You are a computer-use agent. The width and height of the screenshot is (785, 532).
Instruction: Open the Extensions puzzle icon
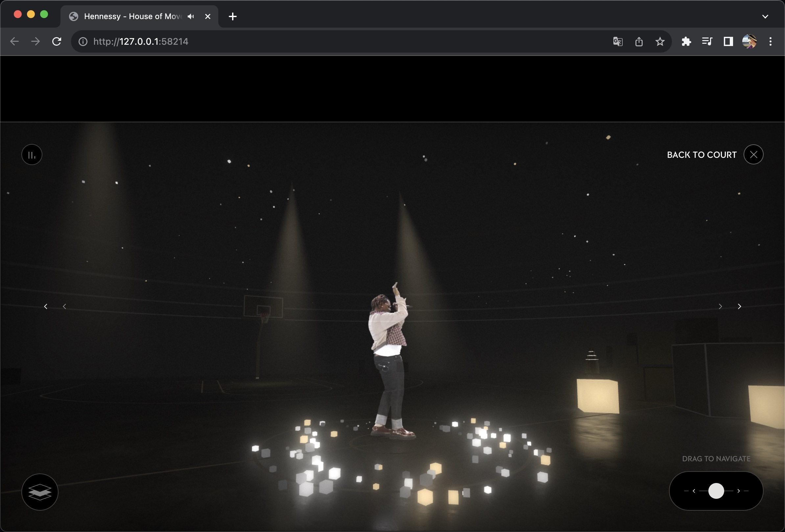click(686, 41)
